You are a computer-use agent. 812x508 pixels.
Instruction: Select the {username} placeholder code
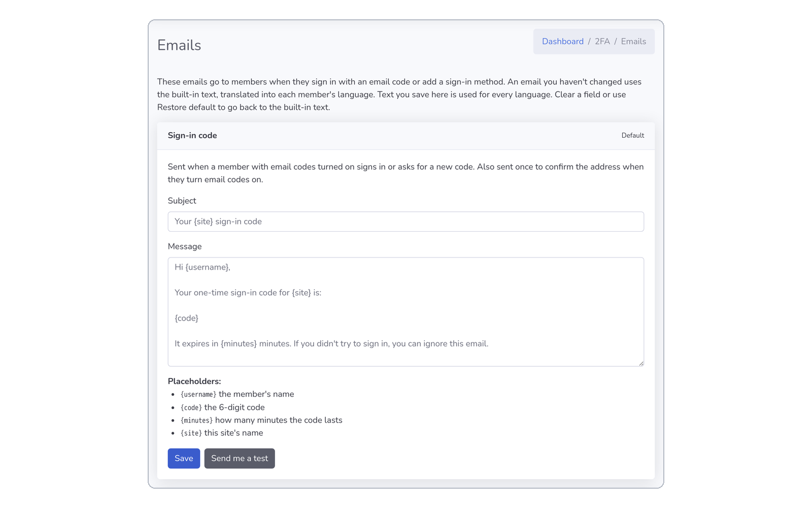(198, 395)
